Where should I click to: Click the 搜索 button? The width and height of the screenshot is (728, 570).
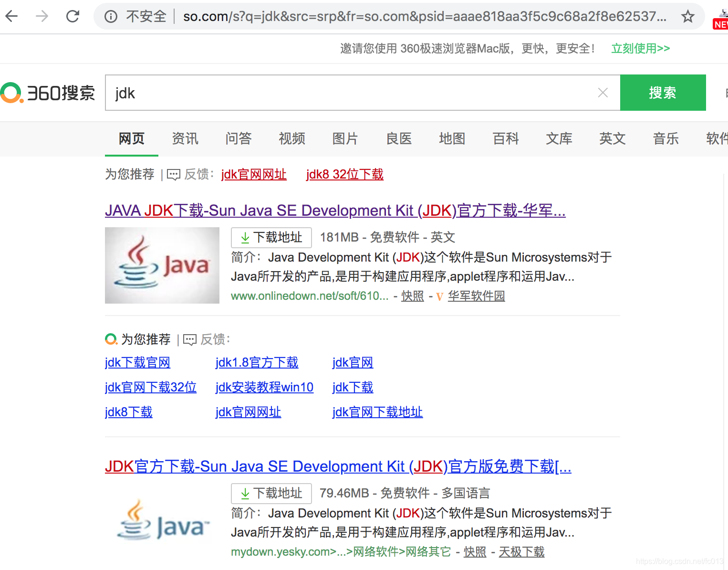tap(663, 93)
